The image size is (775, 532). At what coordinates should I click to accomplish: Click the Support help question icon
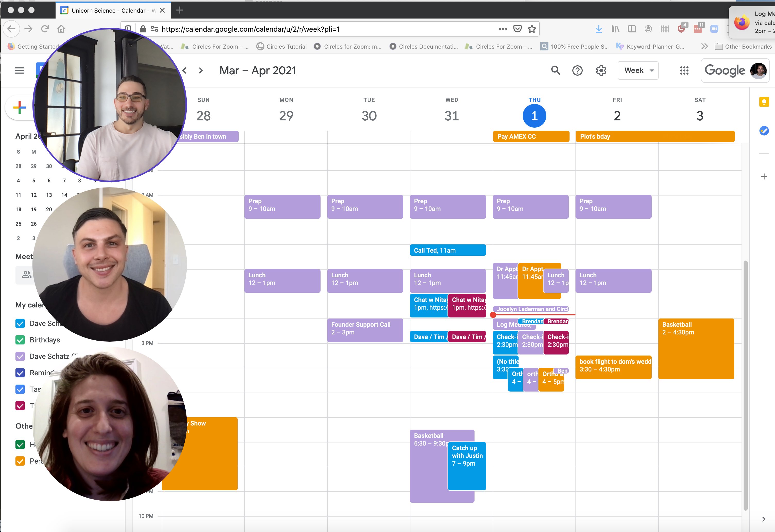click(577, 70)
